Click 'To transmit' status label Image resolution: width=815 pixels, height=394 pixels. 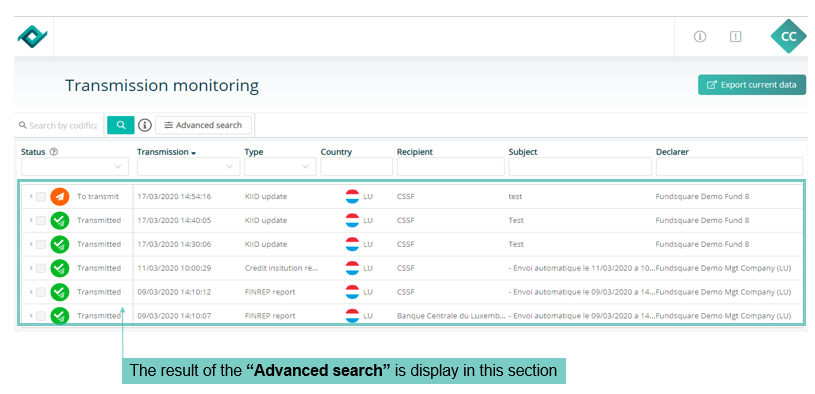coord(98,196)
